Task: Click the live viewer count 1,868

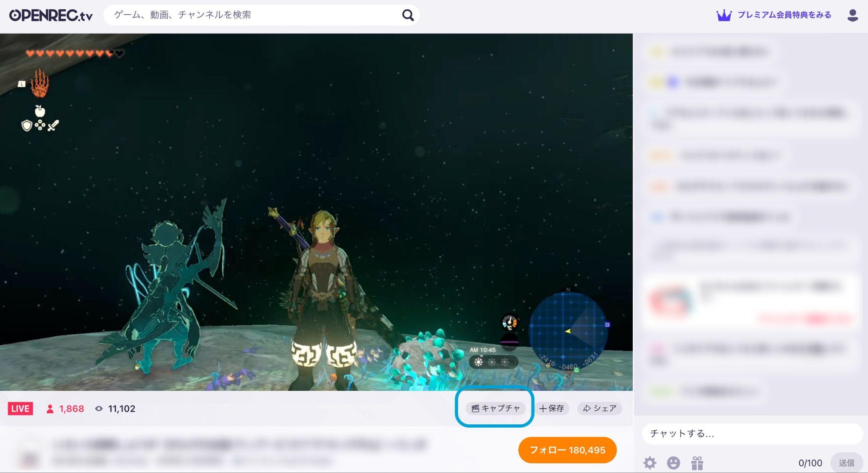Action: click(x=72, y=409)
